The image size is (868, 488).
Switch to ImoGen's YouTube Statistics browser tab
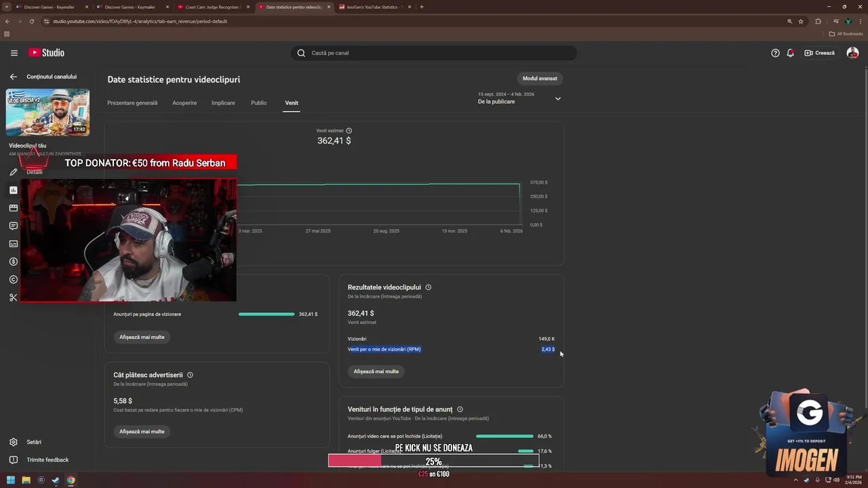376,7
